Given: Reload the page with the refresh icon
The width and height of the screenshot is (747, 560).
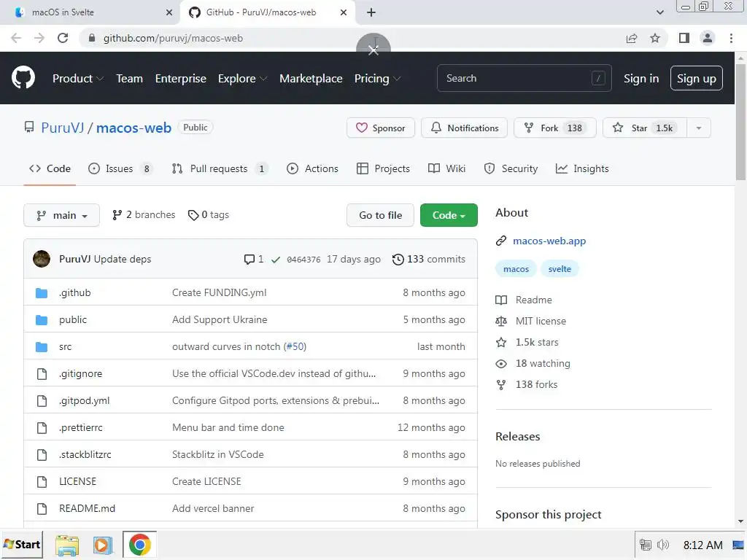Looking at the screenshot, I should [x=63, y=38].
